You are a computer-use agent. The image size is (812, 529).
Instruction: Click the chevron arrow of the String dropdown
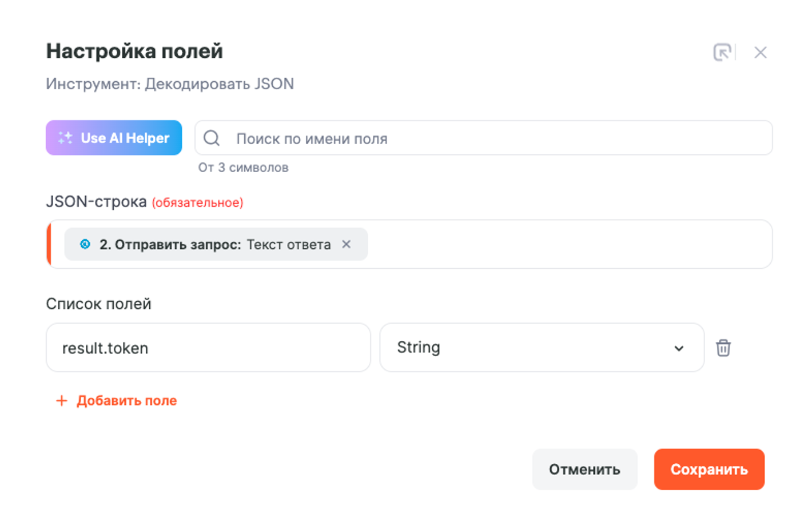pyautogui.click(x=679, y=348)
